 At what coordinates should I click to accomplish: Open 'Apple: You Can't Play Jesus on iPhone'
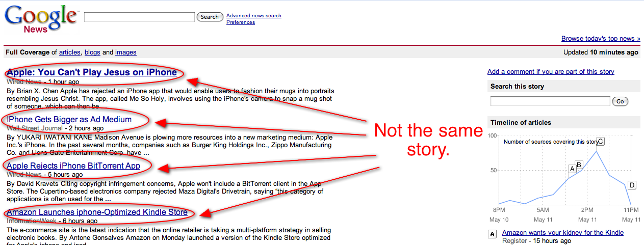tap(92, 72)
